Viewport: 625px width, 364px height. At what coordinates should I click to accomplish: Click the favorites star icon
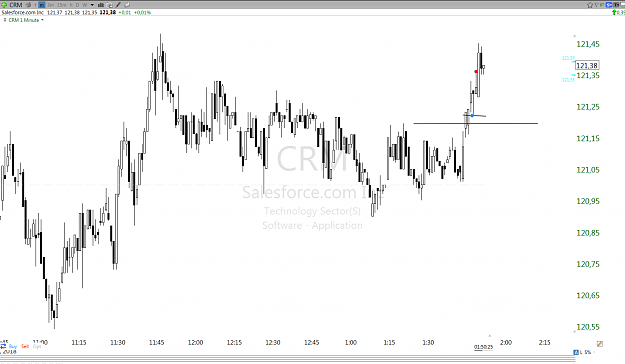pyautogui.click(x=590, y=5)
